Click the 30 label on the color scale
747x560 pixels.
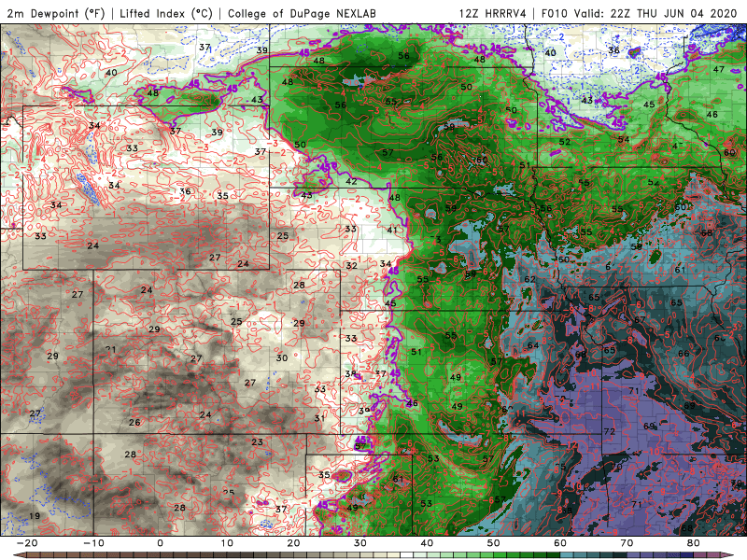tap(360, 543)
